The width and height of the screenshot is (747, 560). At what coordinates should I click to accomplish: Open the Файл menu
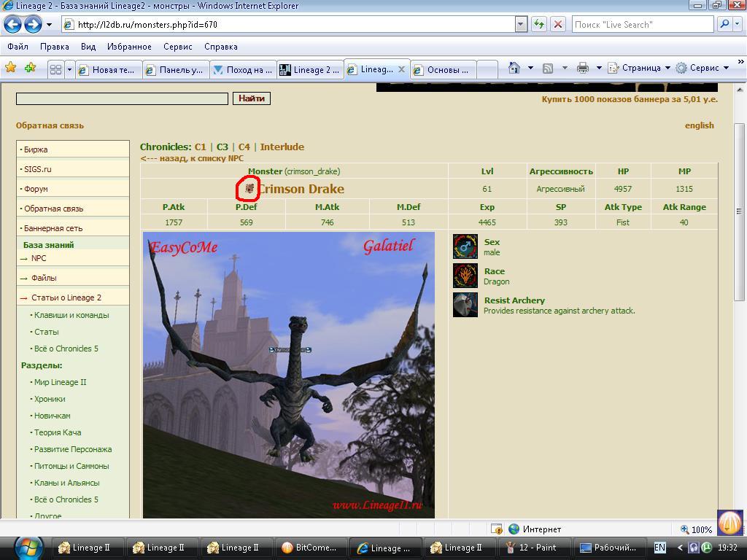click(x=18, y=47)
